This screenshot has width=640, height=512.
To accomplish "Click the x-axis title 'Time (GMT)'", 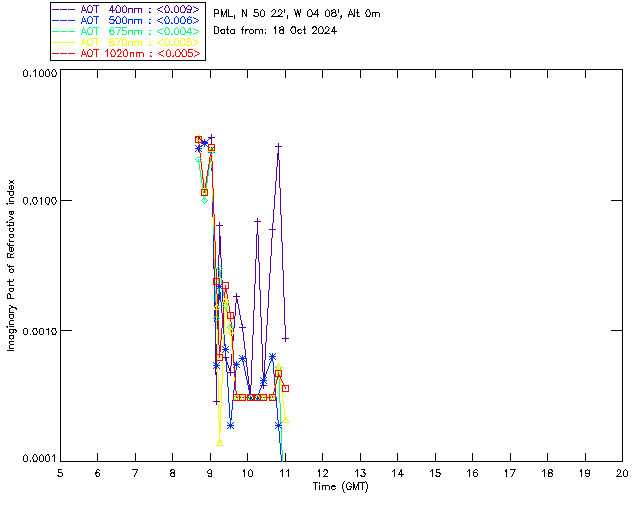I will [340, 487].
